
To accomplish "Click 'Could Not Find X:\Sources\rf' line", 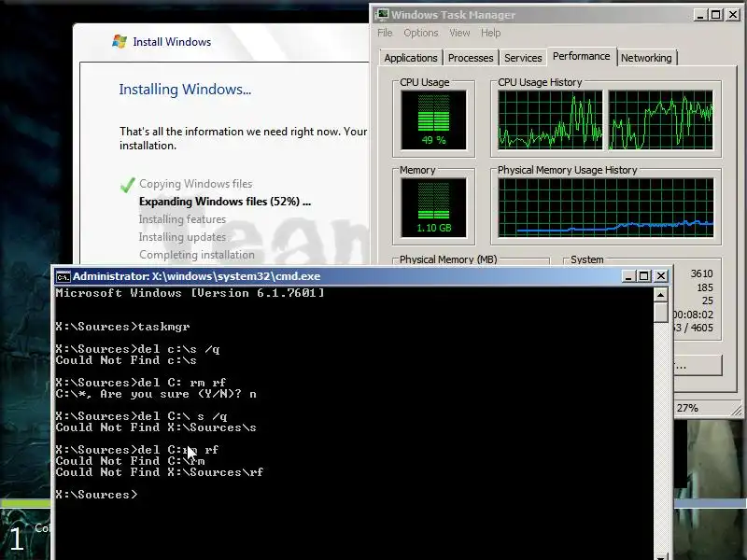I will pos(159,472).
